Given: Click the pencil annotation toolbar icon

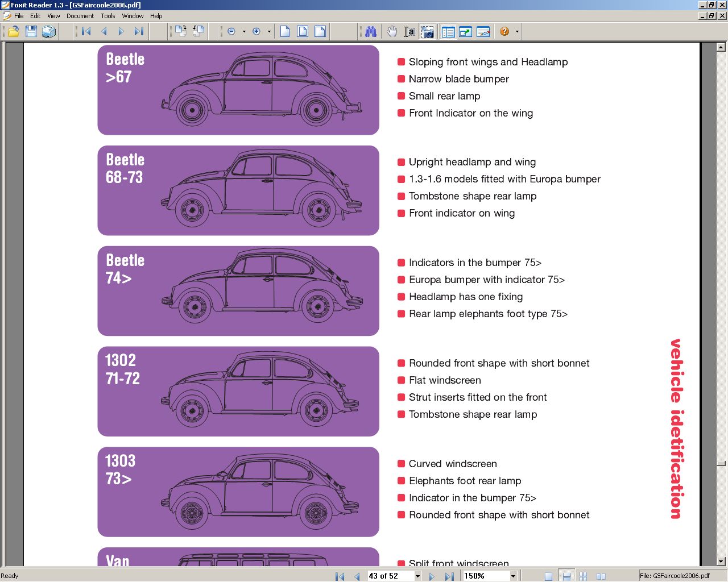Looking at the screenshot, I should (x=483, y=32).
